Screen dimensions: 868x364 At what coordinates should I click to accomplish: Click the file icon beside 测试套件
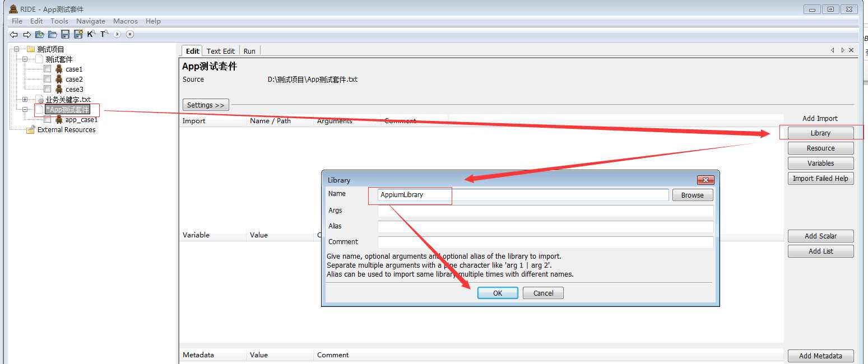[x=39, y=59]
